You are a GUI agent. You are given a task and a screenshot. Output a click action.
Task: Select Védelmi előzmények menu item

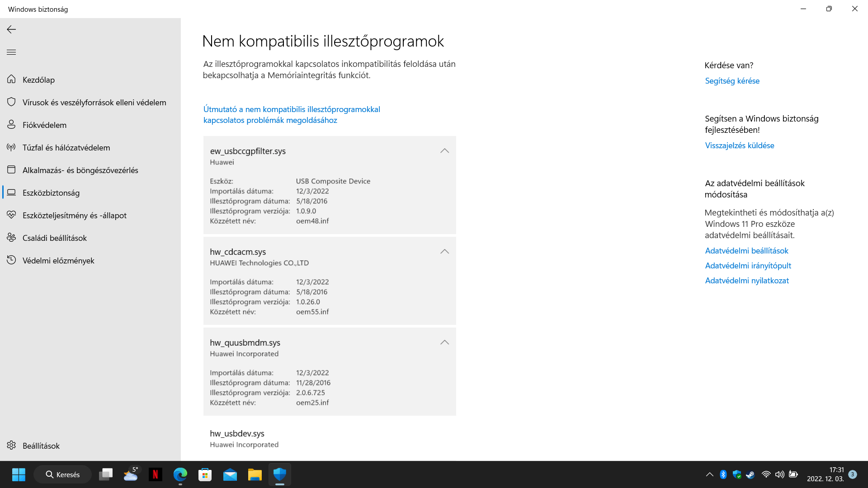pos(90,261)
